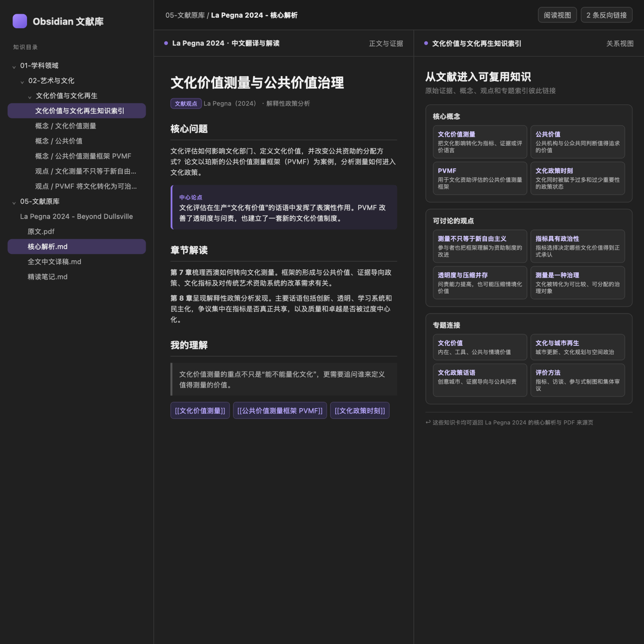
Task: Click the 知识目录 sidebar label
Action: click(x=25, y=47)
